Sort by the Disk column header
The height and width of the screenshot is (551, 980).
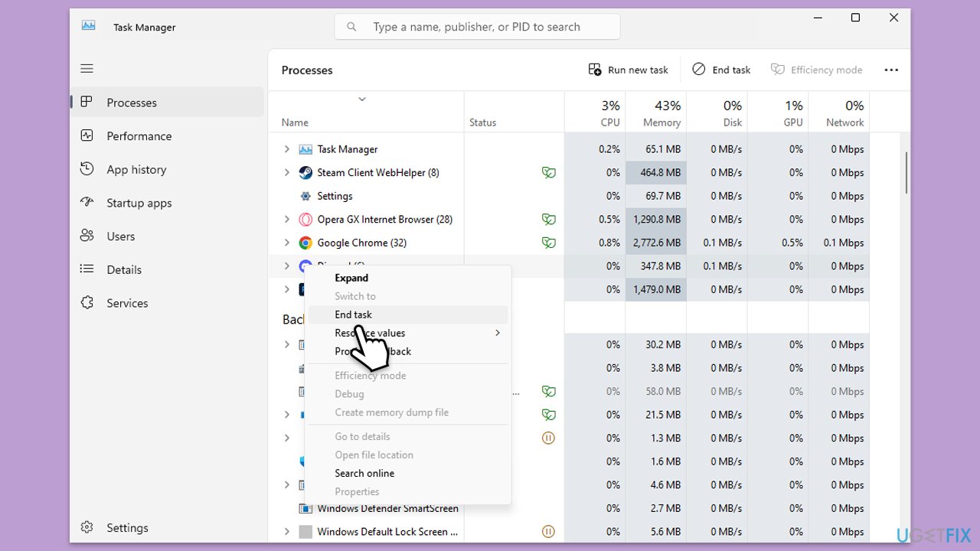[x=717, y=112]
